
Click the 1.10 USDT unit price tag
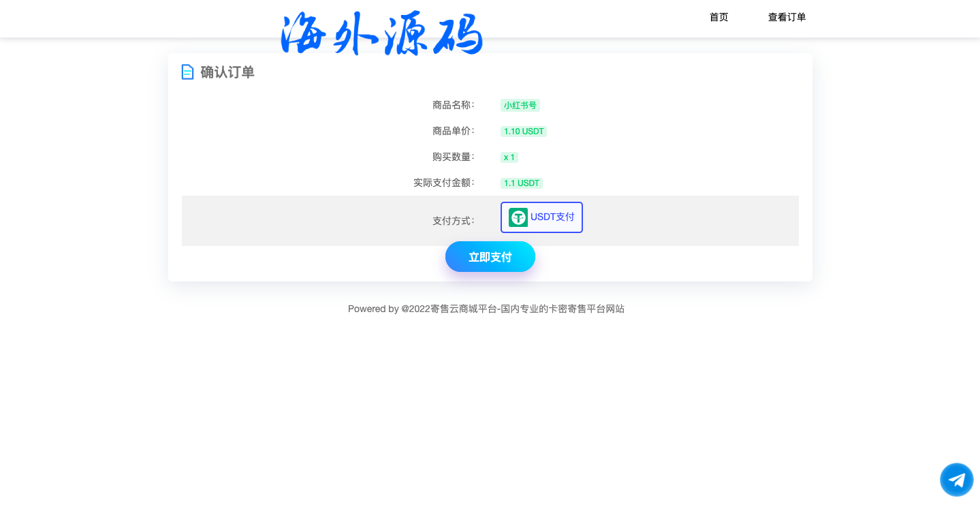[524, 132]
